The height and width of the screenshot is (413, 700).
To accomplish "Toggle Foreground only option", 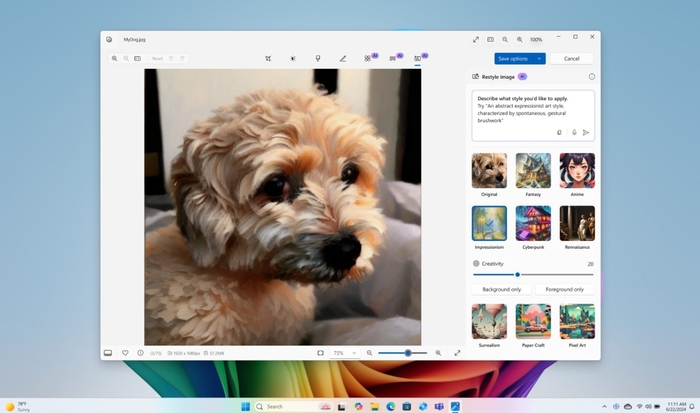I will tap(565, 289).
